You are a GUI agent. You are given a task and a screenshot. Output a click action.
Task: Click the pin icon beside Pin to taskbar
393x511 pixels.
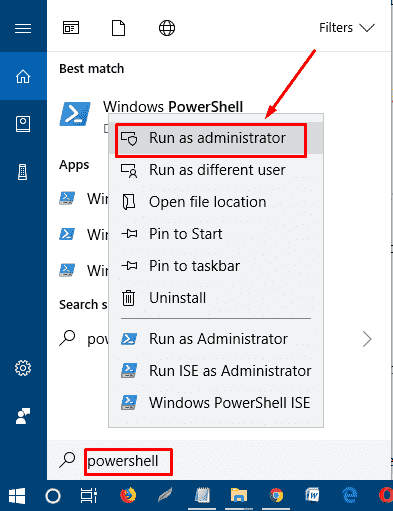(x=129, y=266)
